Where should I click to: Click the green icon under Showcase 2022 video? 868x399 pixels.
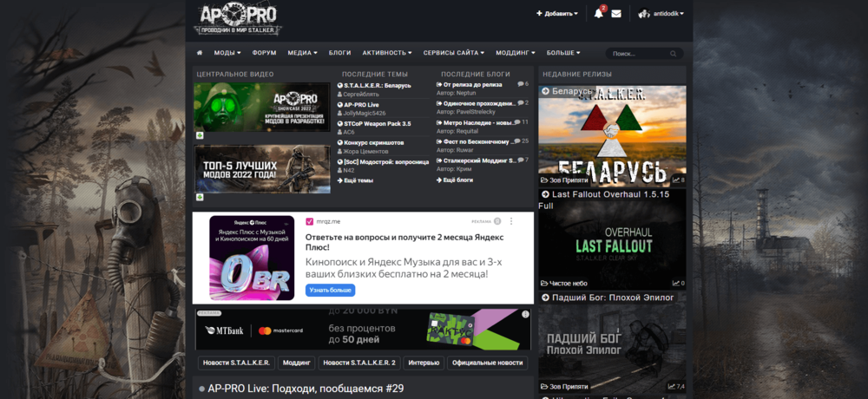[200, 135]
